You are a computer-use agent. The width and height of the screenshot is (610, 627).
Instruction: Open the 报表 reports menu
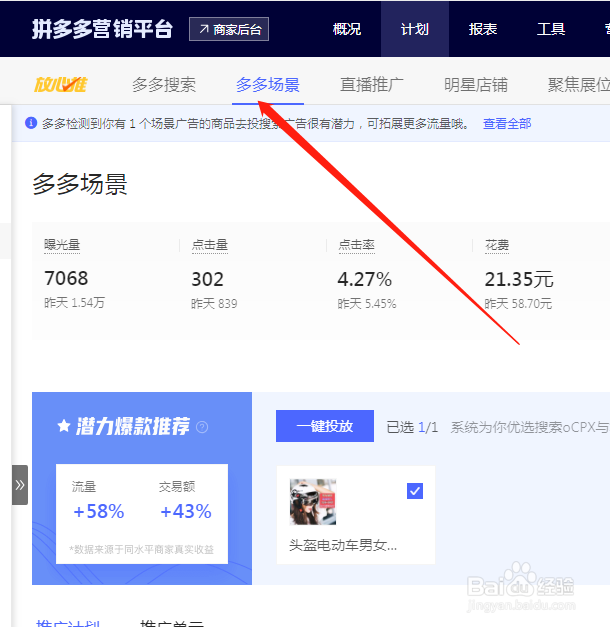pyautogui.click(x=483, y=29)
